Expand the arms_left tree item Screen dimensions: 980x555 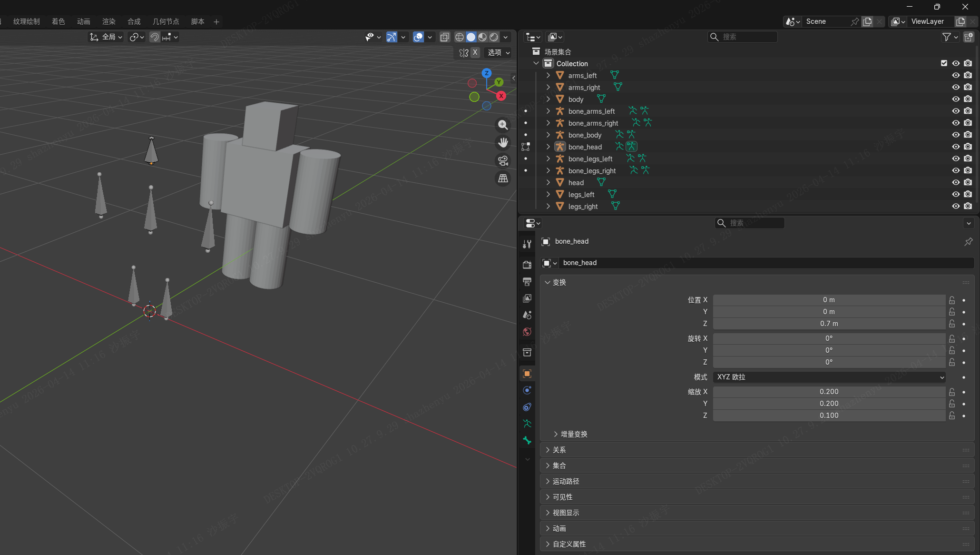548,75
